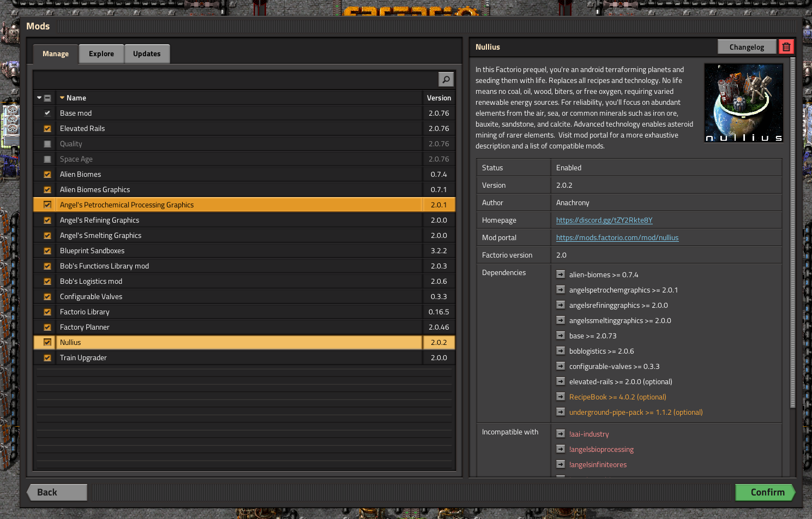Open the Nullius Discord homepage link

coord(604,220)
